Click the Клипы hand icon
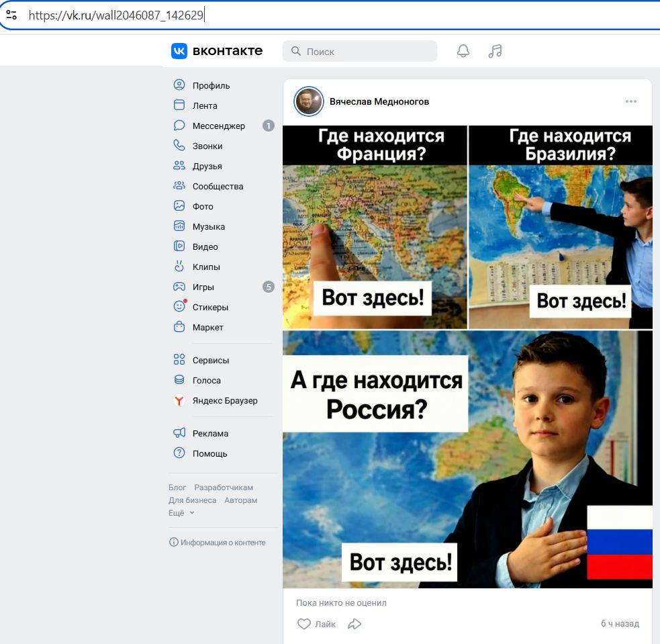This screenshot has height=644, width=660. (179, 267)
